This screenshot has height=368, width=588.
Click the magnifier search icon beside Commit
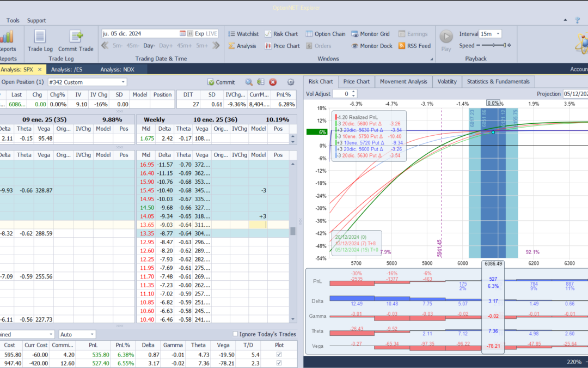249,82
